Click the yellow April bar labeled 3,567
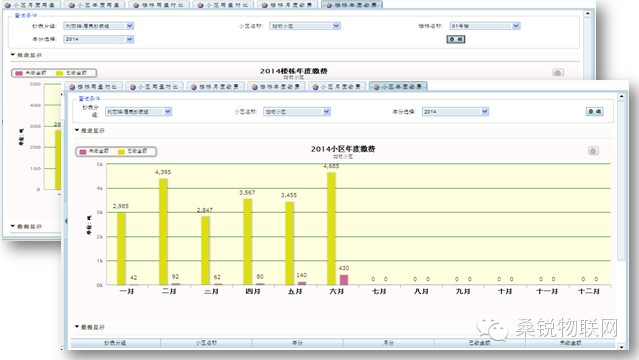This screenshot has width=639, height=360. pos(247,242)
